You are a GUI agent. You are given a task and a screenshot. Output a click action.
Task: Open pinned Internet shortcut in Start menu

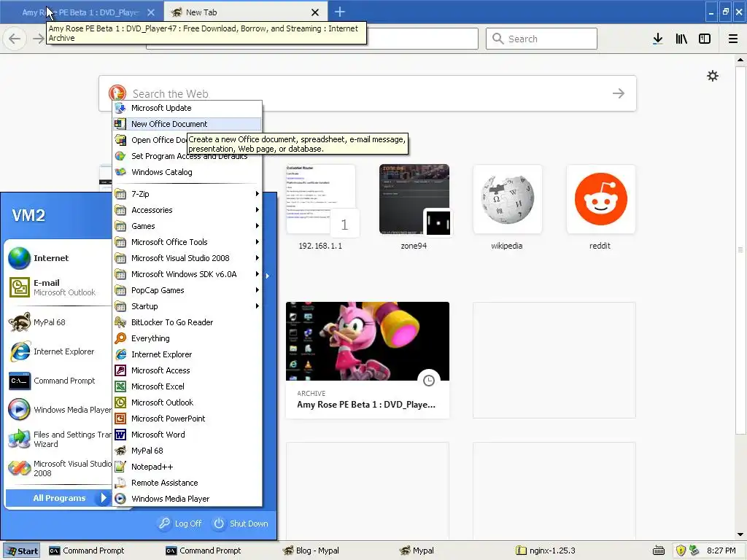58,258
